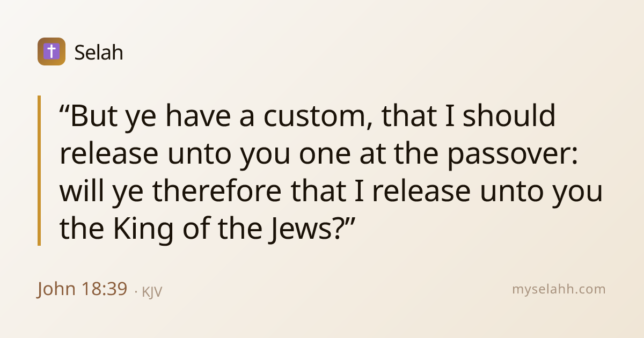644x338 pixels.
Task: Click the Selah cross app icon
Action: pos(52,52)
